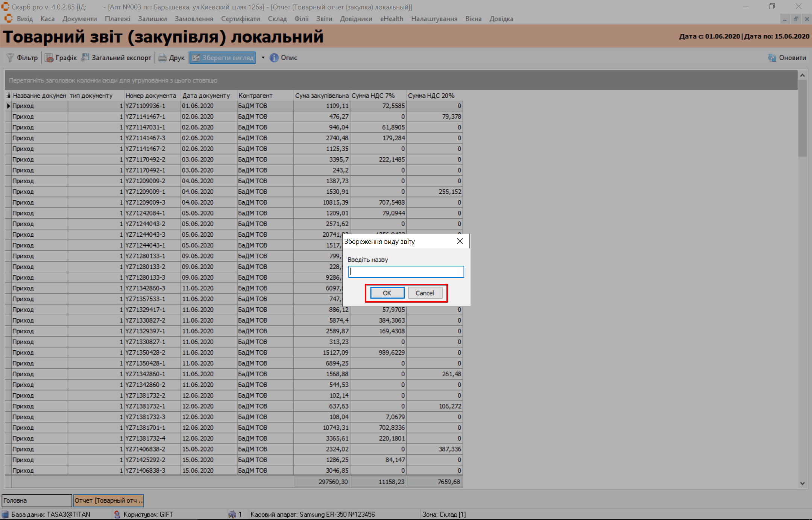The image size is (812, 520).
Task: Click the Оновити refresh icon
Action: [772, 58]
